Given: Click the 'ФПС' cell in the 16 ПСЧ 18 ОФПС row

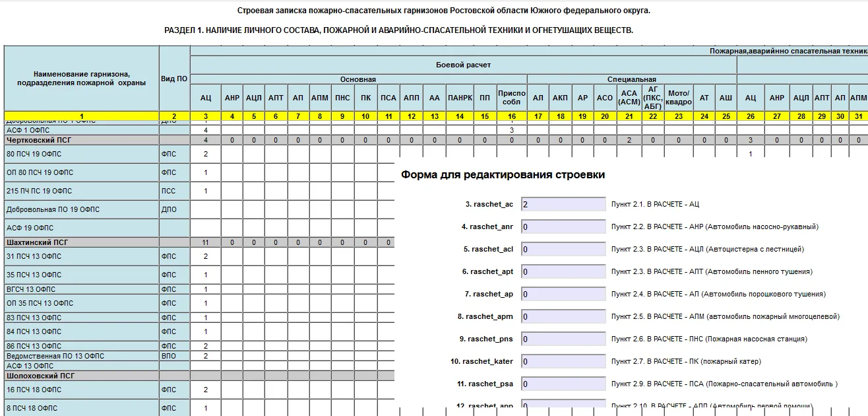Looking at the screenshot, I should coord(175,390).
